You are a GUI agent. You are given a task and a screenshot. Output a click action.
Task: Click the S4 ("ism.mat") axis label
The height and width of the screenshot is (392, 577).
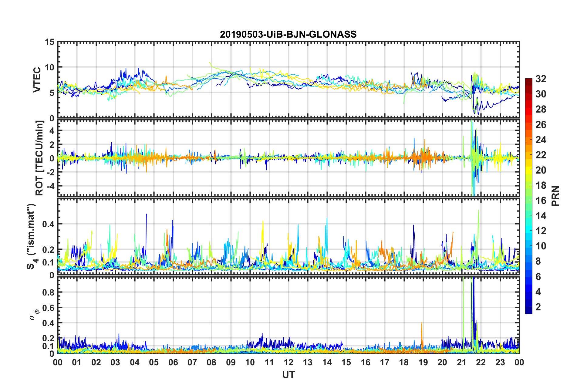[x=32, y=237]
